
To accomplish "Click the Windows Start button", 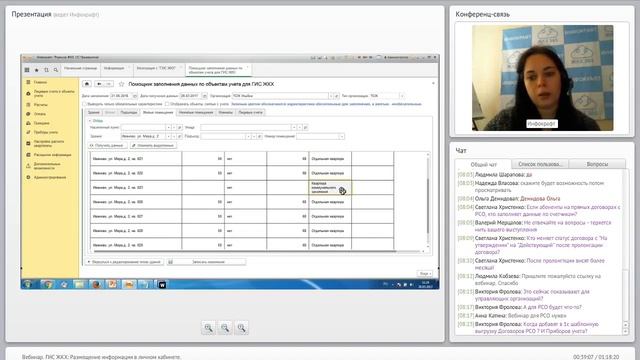I will coord(28,284).
